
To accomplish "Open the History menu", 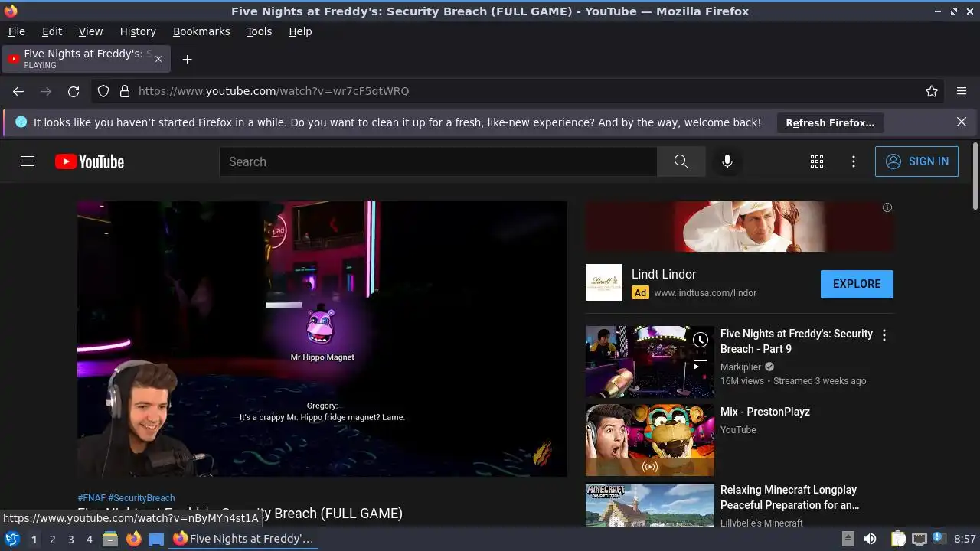I will [x=138, y=31].
